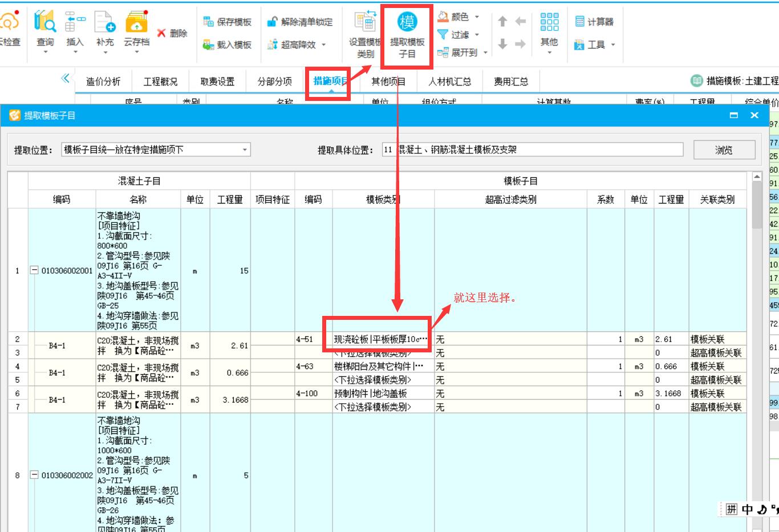
Task: Click the 超高过滤类别 column header
Action: [510, 200]
